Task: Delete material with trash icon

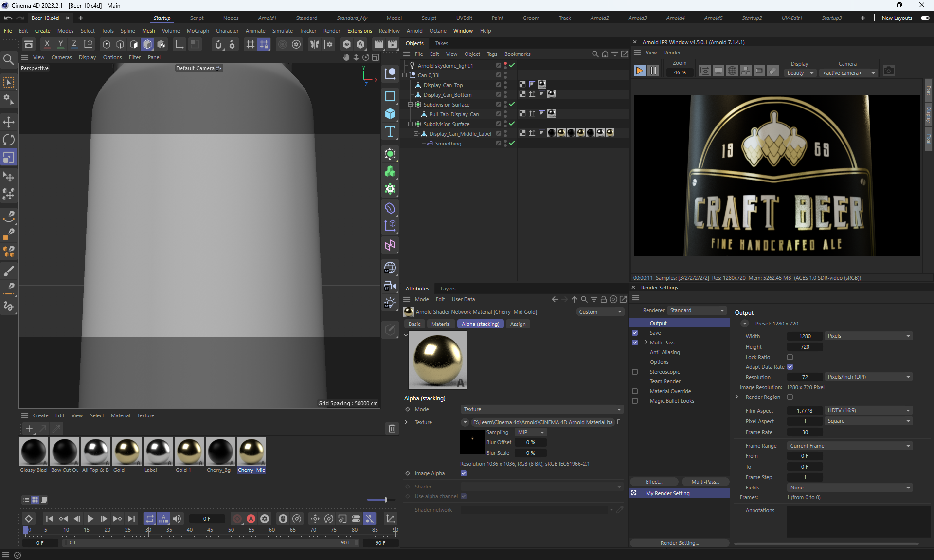Action: [x=392, y=429]
